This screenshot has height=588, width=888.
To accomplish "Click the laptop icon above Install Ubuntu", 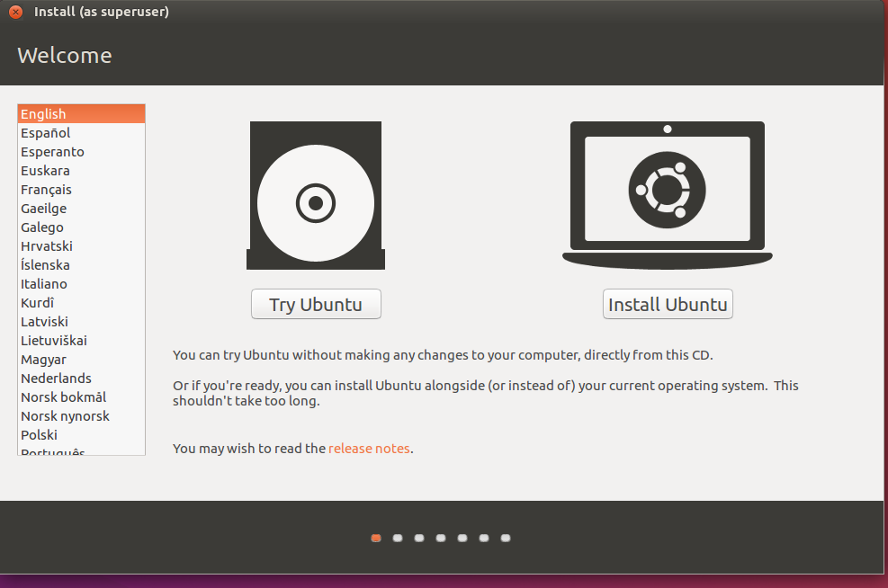I will click(x=668, y=195).
